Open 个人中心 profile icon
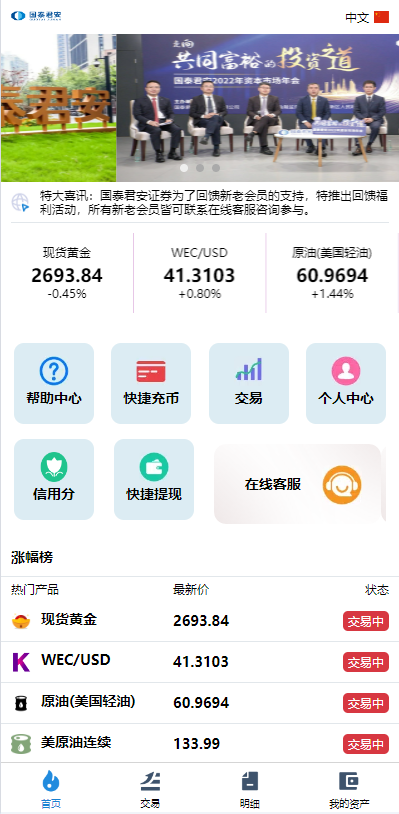This screenshot has height=814, width=399. click(x=346, y=371)
